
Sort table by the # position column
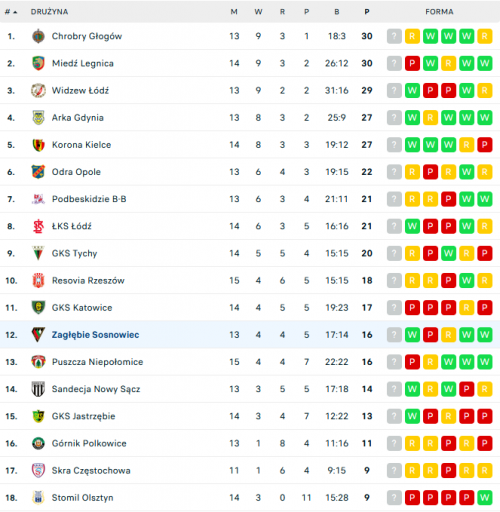tap(11, 12)
